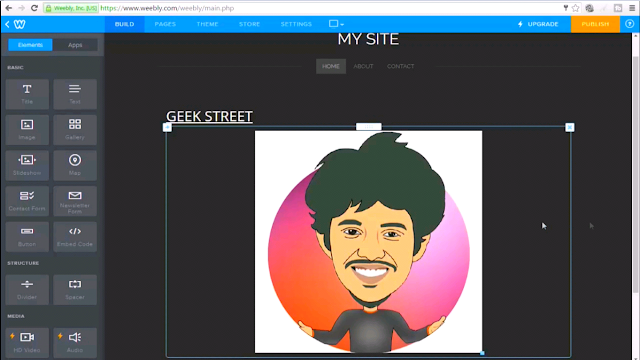The height and width of the screenshot is (360, 640).
Task: Click the page vertical scrollbar
Action: (x=636, y=176)
